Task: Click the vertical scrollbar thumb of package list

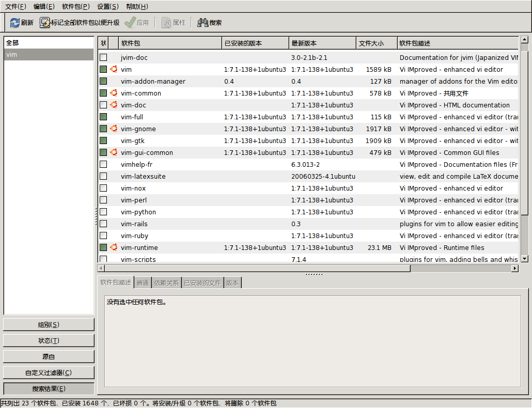Action: tap(525, 133)
